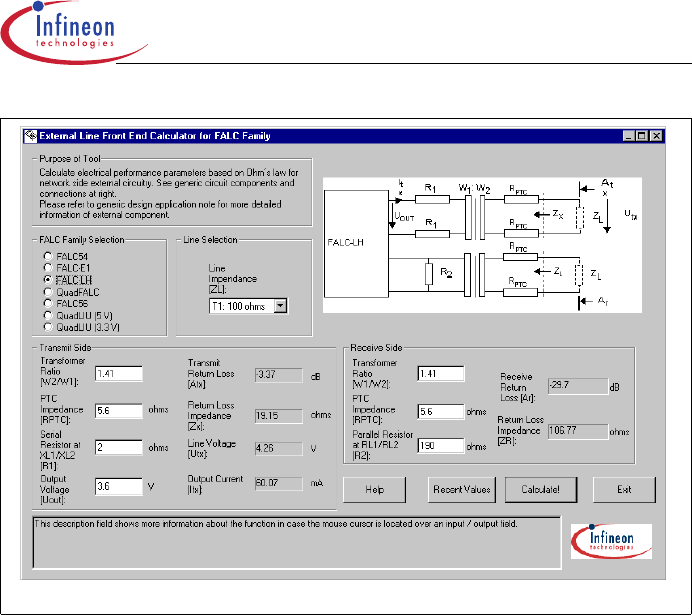Select the FALC54 radio button
The width and height of the screenshot is (692, 615).
tap(47, 258)
